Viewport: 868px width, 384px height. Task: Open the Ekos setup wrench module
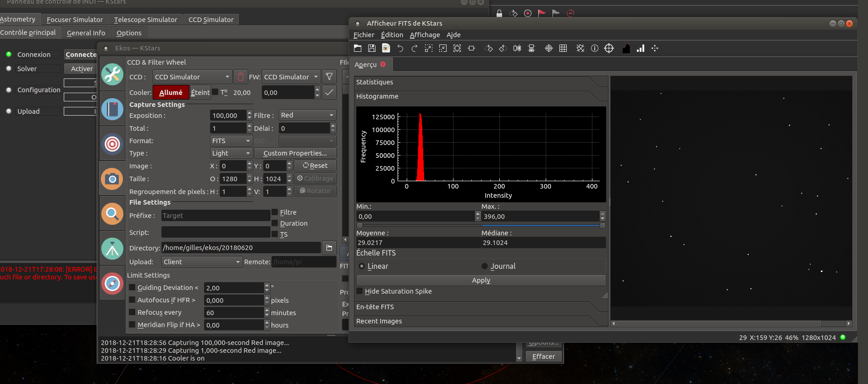pyautogui.click(x=112, y=74)
